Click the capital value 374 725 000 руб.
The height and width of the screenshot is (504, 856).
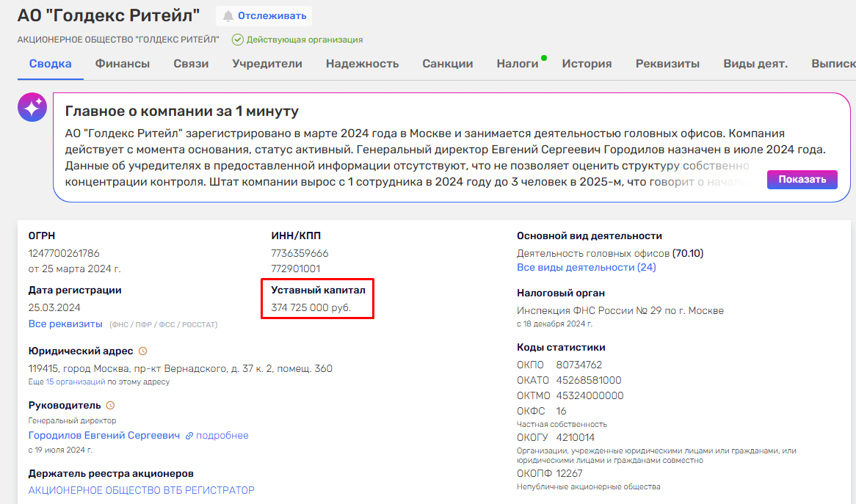pyautogui.click(x=311, y=307)
